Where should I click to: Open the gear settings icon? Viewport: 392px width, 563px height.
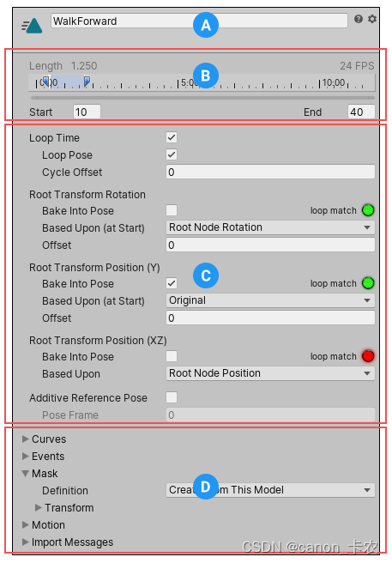coord(372,19)
